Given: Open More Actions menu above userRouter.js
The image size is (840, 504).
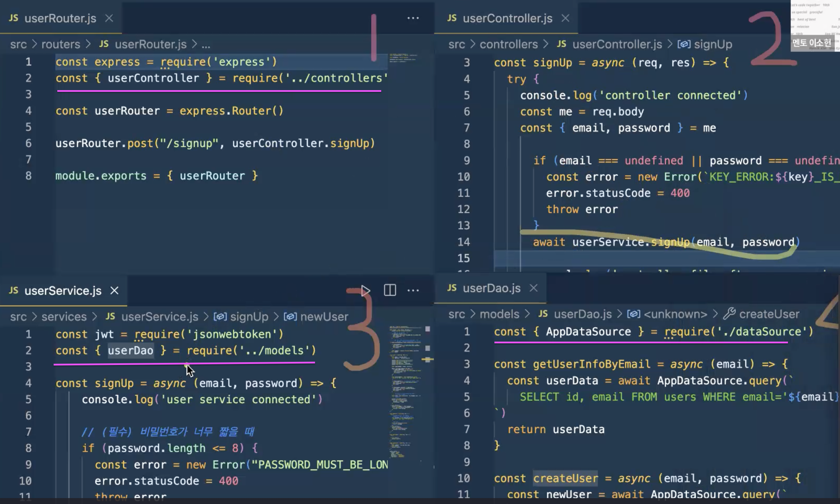Looking at the screenshot, I should [413, 18].
